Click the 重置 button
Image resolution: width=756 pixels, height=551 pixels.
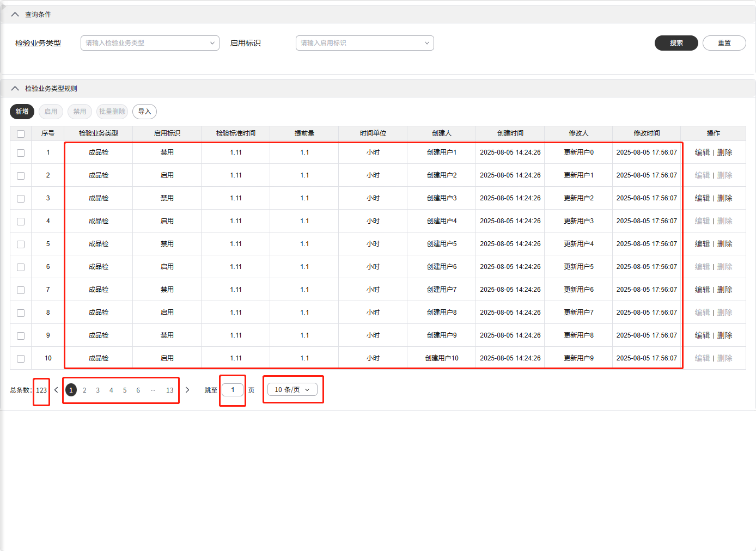[724, 43]
